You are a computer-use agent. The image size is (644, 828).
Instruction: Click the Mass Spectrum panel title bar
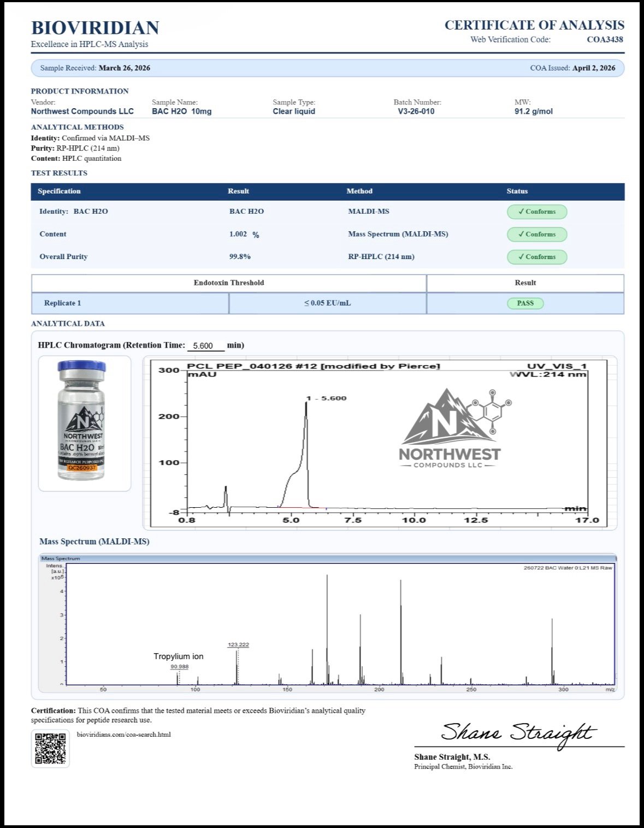point(328,559)
